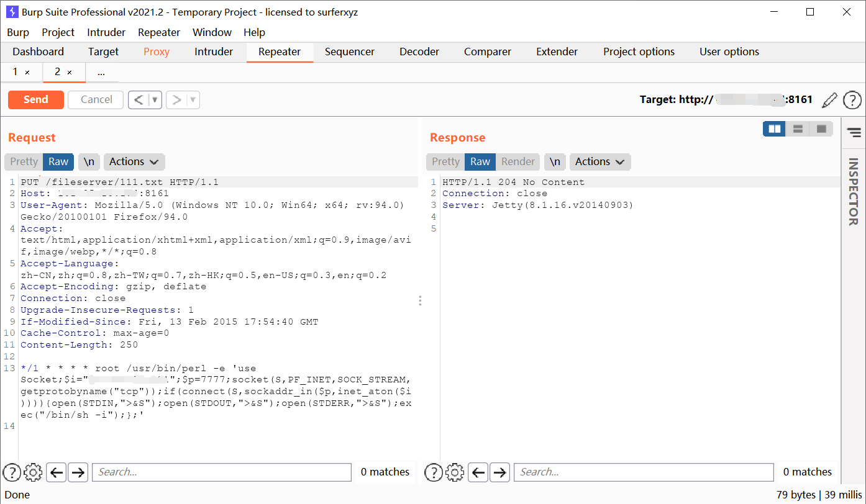
Task: Switch to the Target tab
Action: [x=103, y=52]
